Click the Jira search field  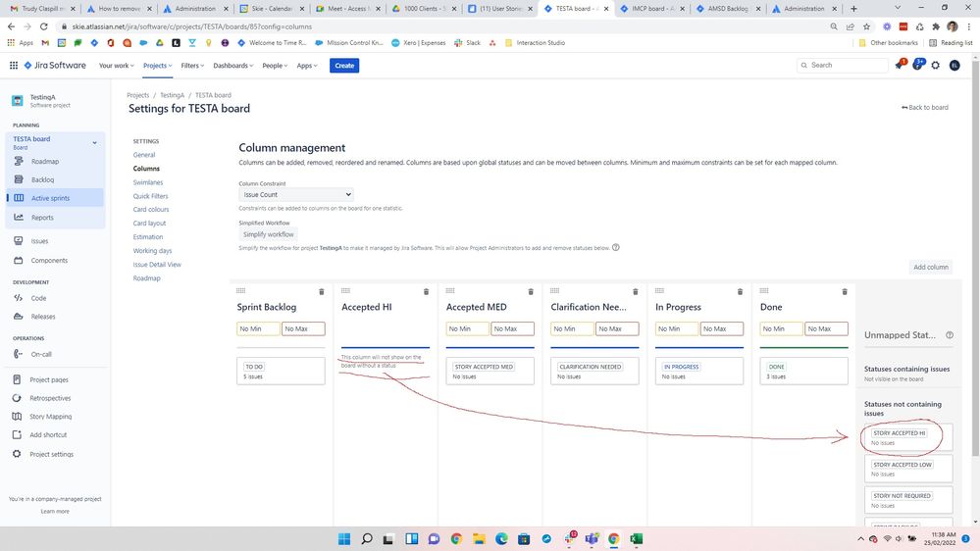click(843, 65)
